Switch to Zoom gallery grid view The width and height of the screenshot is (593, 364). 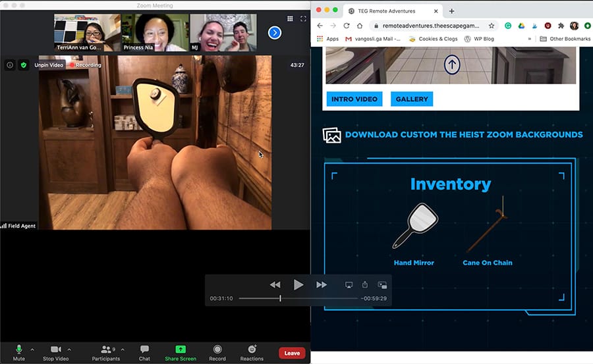tap(290, 18)
